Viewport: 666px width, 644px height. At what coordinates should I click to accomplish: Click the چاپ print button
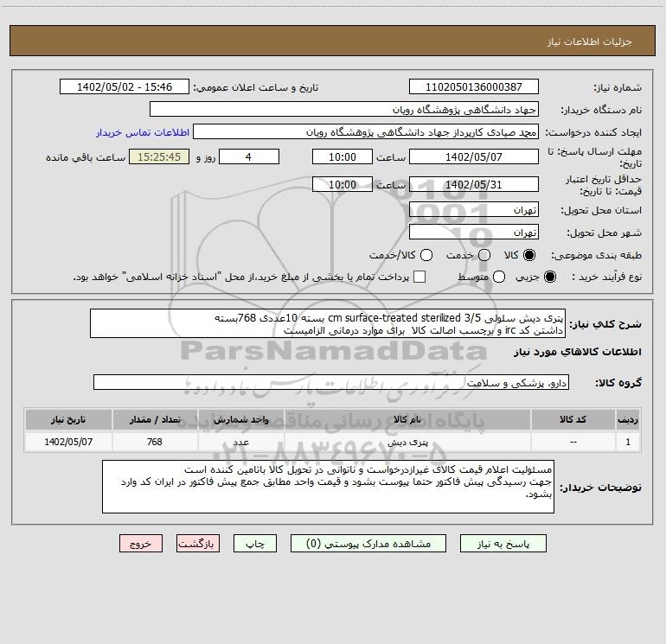(x=255, y=544)
